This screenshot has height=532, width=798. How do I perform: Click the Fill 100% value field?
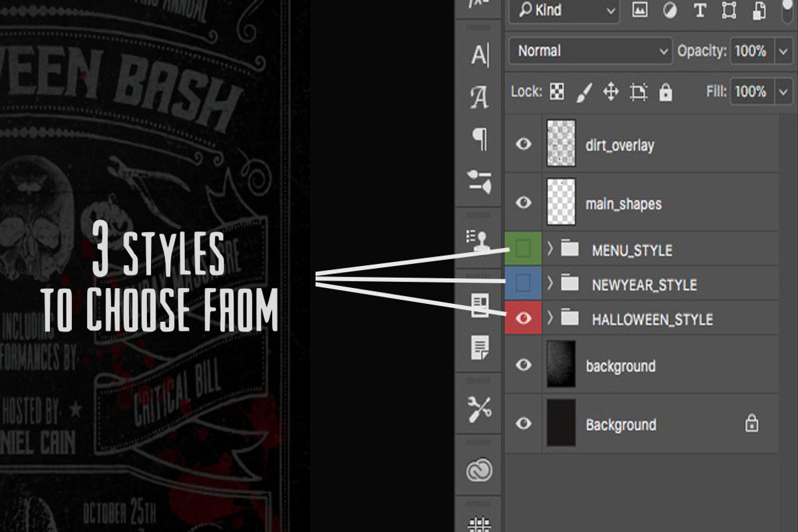pyautogui.click(x=751, y=92)
